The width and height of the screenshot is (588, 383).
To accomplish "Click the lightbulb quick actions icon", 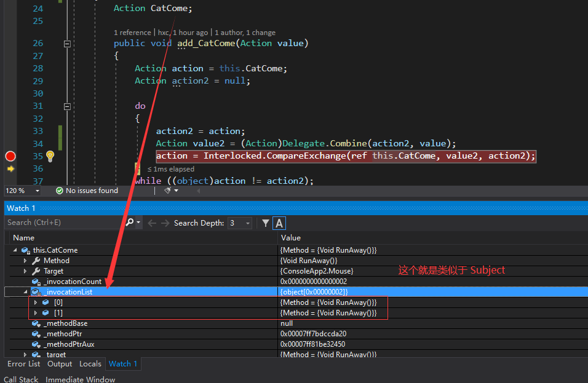I will tap(50, 156).
